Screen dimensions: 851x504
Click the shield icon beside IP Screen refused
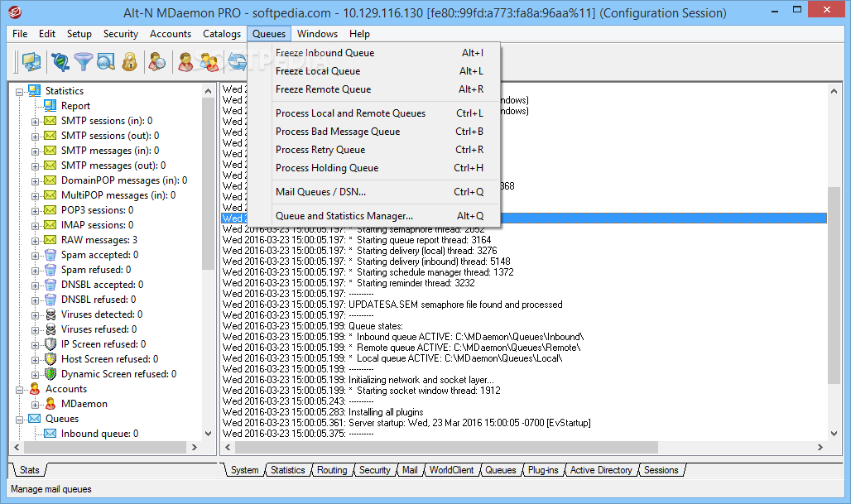(x=50, y=344)
